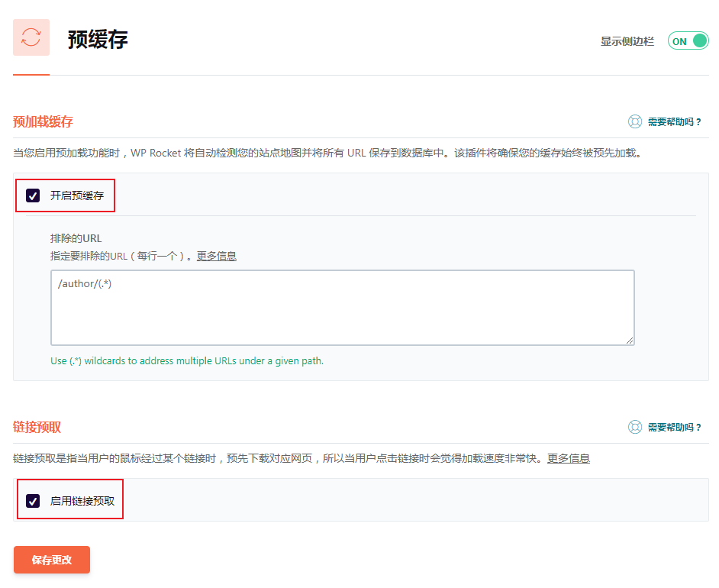Click the 排除的URL field label
Screen dimensions: 719x588
pos(76,238)
